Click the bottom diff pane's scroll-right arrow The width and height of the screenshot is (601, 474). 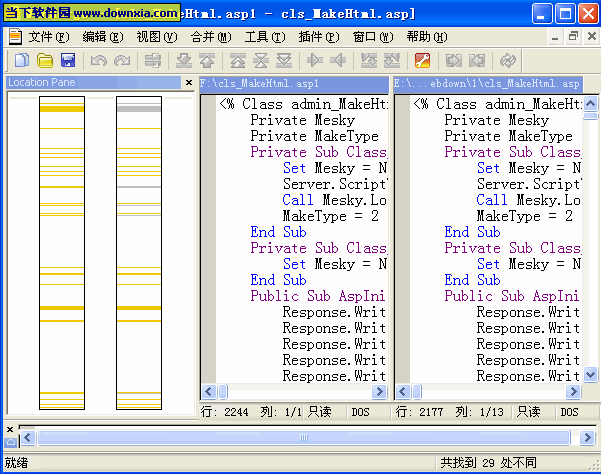[x=587, y=437]
